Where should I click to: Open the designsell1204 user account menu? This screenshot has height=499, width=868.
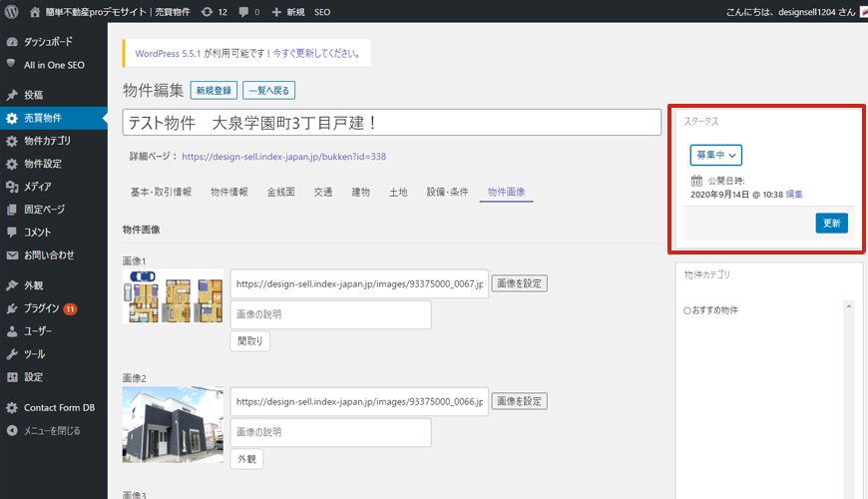(x=788, y=12)
